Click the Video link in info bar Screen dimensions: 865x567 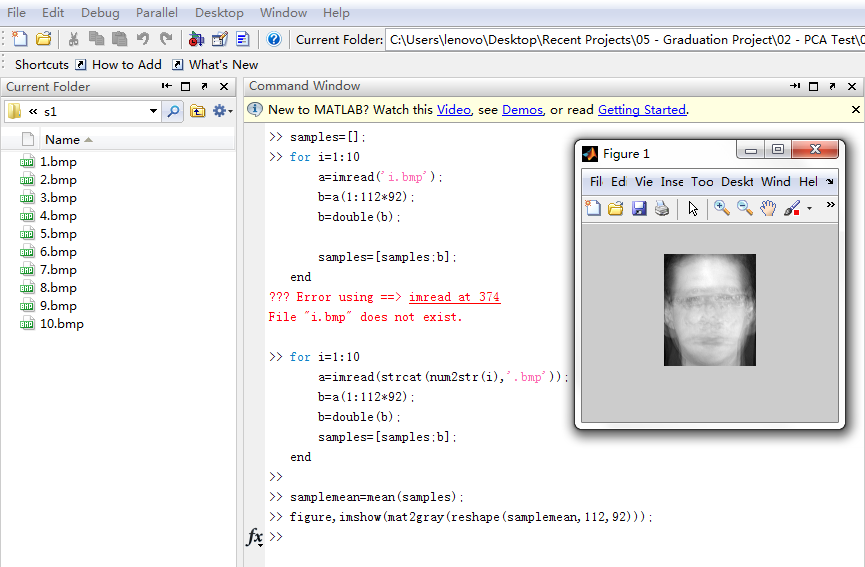click(x=454, y=110)
